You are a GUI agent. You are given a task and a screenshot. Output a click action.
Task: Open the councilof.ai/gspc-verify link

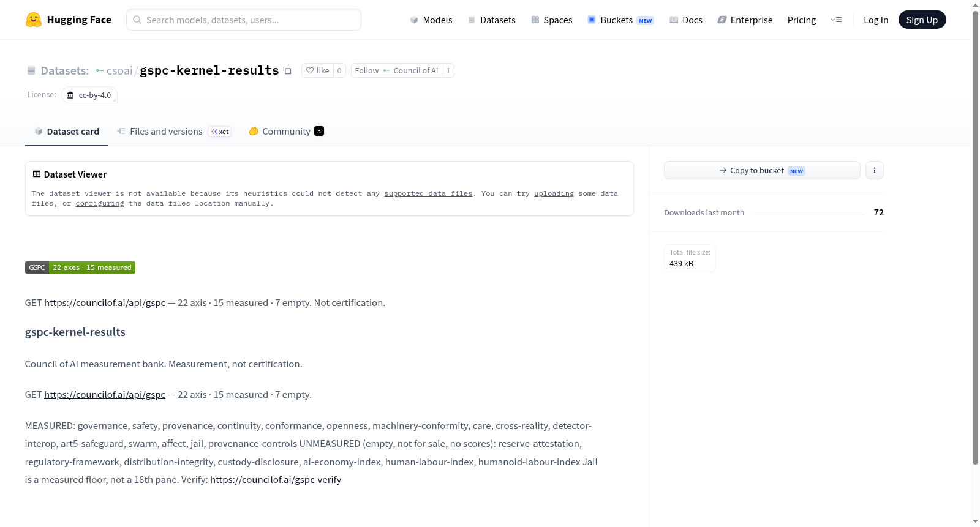pyautogui.click(x=276, y=480)
